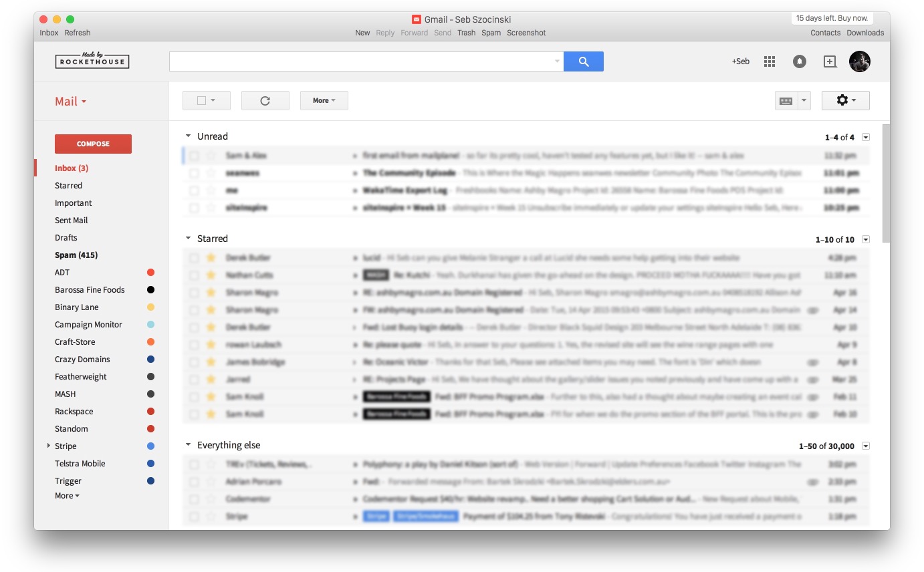Tick checkbox for siteinspire email

(194, 208)
